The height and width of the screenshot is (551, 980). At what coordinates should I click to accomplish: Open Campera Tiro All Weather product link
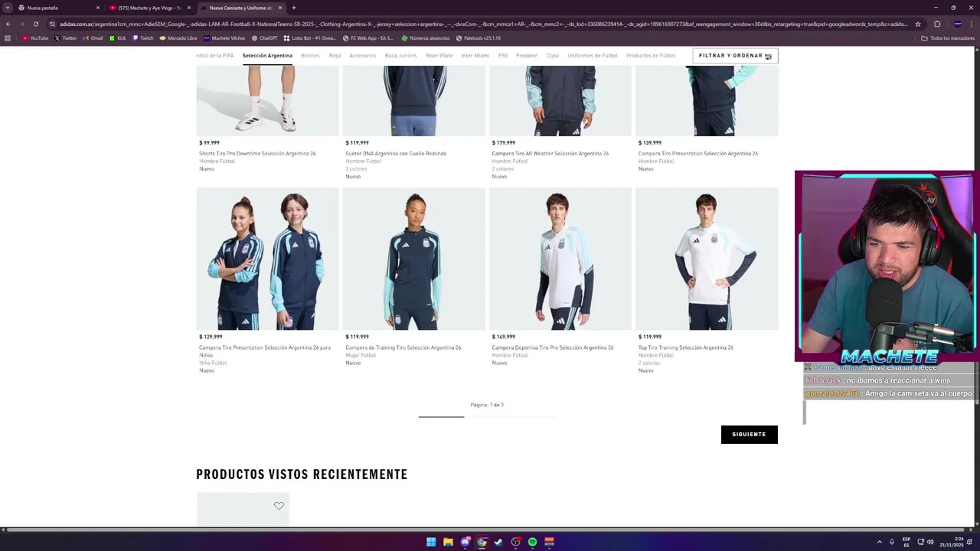click(550, 153)
